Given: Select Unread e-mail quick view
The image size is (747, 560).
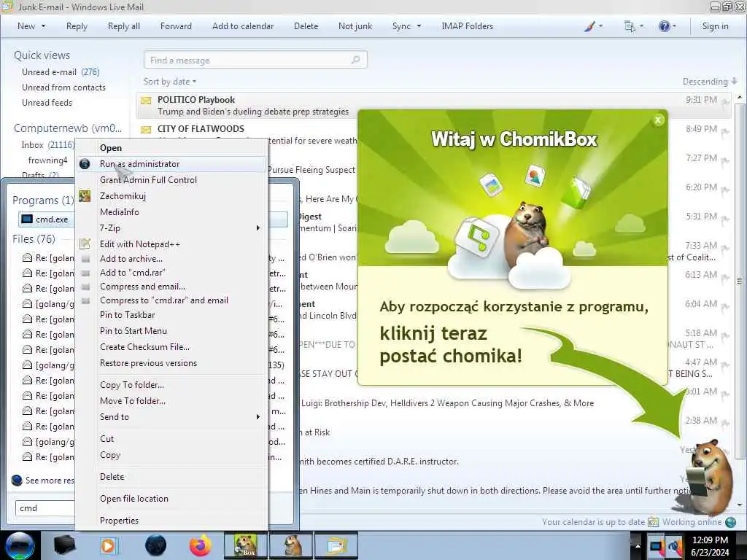Looking at the screenshot, I should point(61,72).
